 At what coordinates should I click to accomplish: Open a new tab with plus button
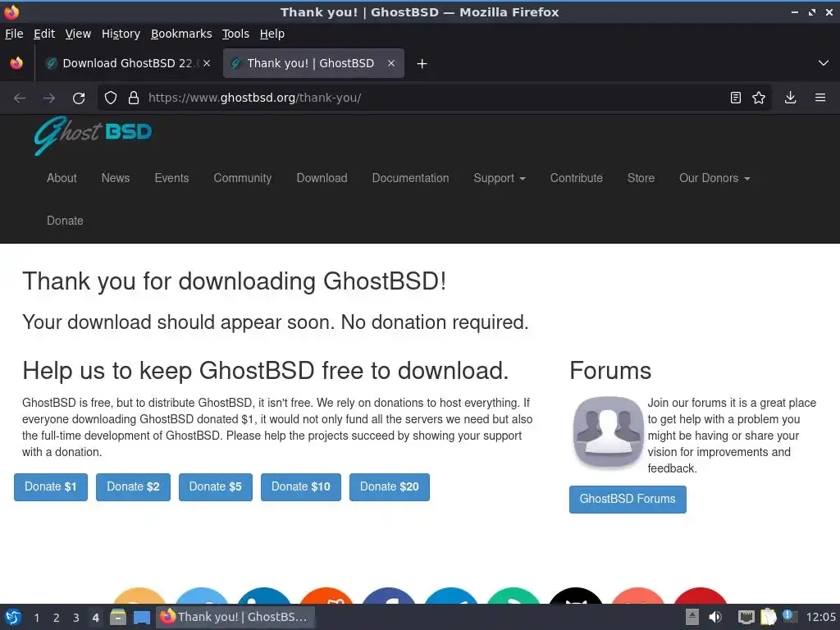coord(422,64)
